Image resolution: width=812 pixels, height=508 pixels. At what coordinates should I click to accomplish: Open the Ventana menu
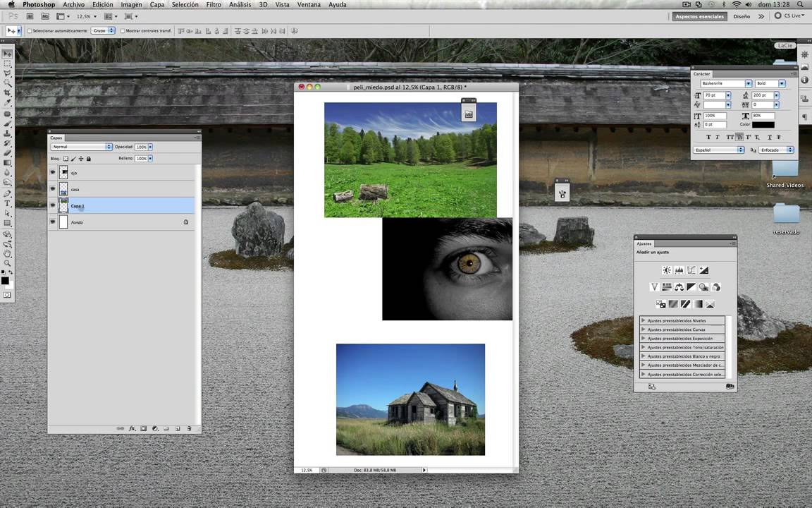pos(309,4)
